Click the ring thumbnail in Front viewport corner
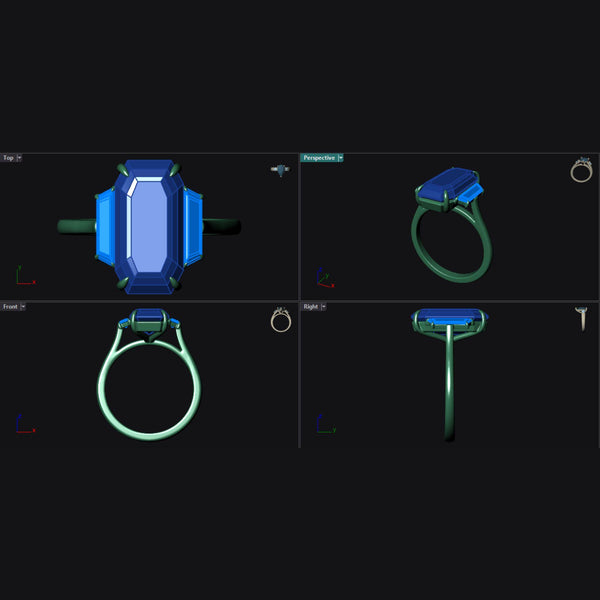Image resolution: width=600 pixels, height=600 pixels. 281,320
